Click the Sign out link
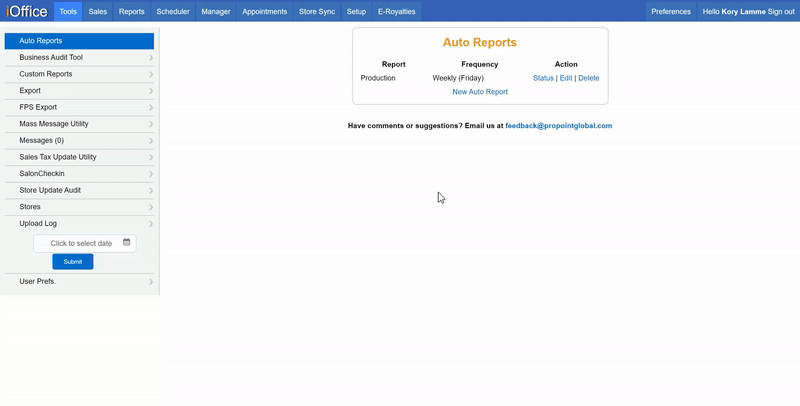Image resolution: width=800 pixels, height=406 pixels. [x=781, y=11]
